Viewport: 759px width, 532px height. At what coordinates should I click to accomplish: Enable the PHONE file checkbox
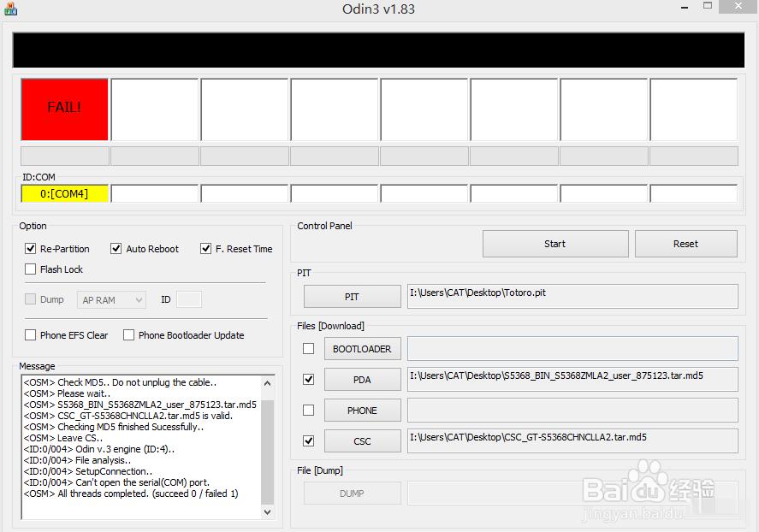pos(308,411)
